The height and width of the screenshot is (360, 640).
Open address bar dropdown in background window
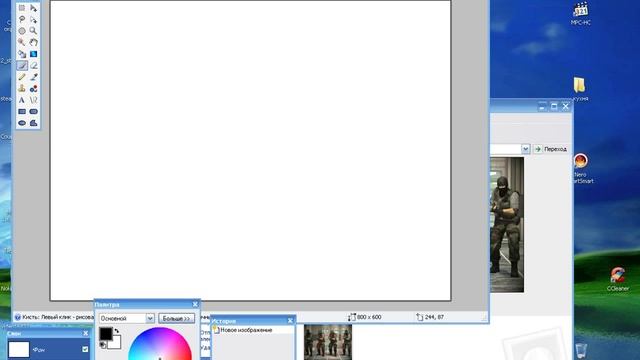525,149
